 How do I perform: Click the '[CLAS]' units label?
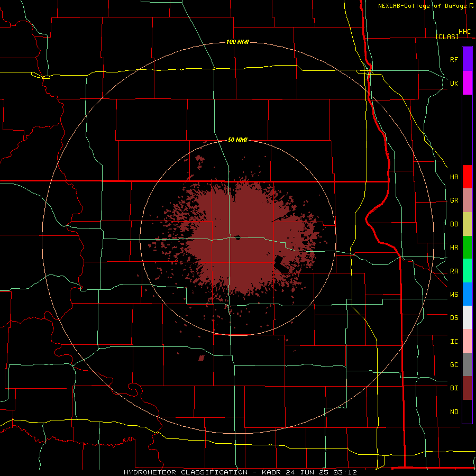(447, 36)
